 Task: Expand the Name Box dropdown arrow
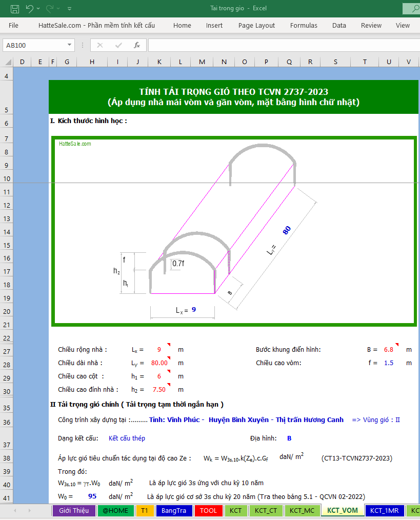tap(69, 45)
